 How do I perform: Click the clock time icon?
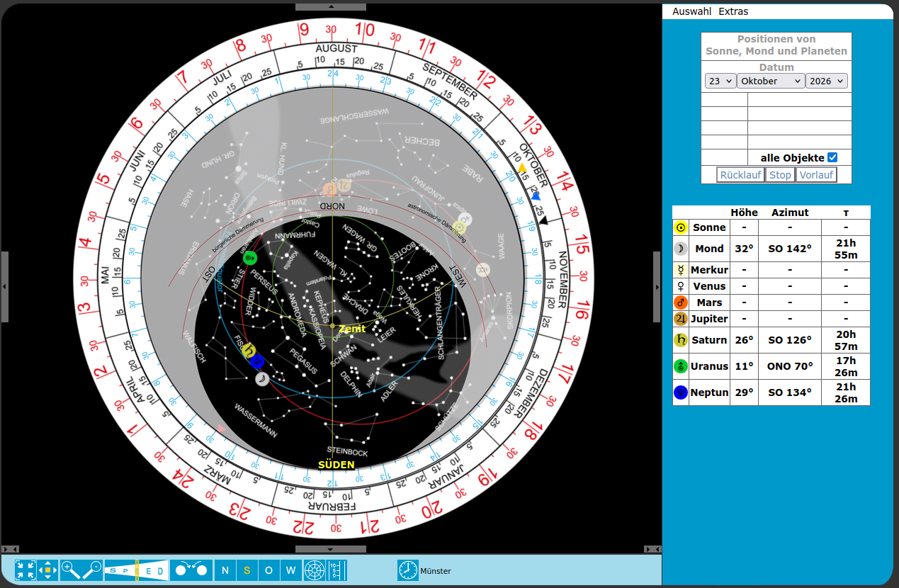pos(408,570)
